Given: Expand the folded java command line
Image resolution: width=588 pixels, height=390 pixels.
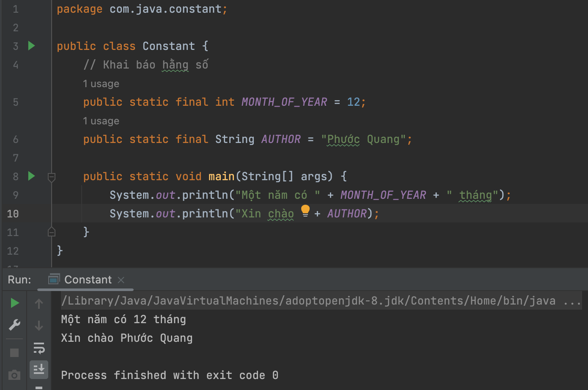Looking at the screenshot, I should coord(572,301).
